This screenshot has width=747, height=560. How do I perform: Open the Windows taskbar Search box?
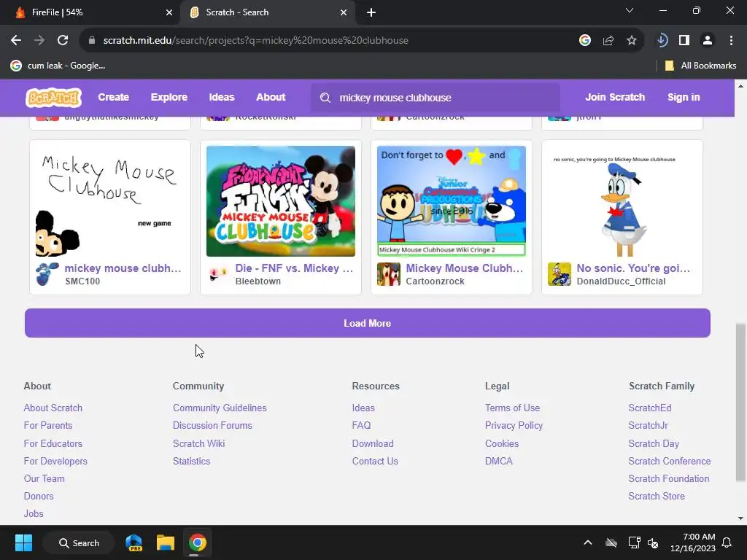pos(79,542)
